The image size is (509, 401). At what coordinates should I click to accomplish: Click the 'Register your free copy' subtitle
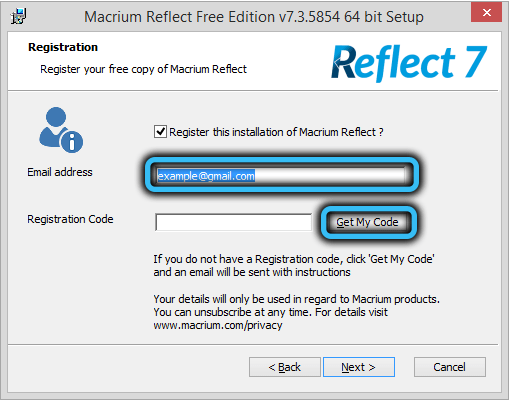click(143, 69)
